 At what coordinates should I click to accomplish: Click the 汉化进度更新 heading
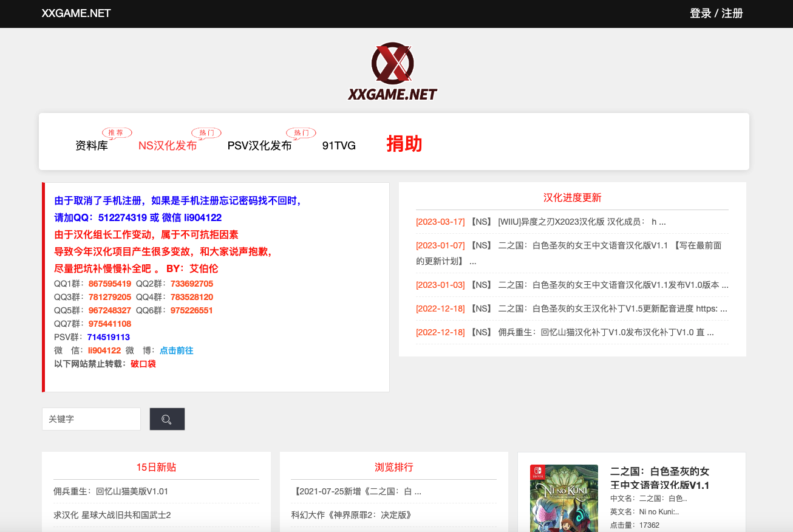(x=572, y=197)
